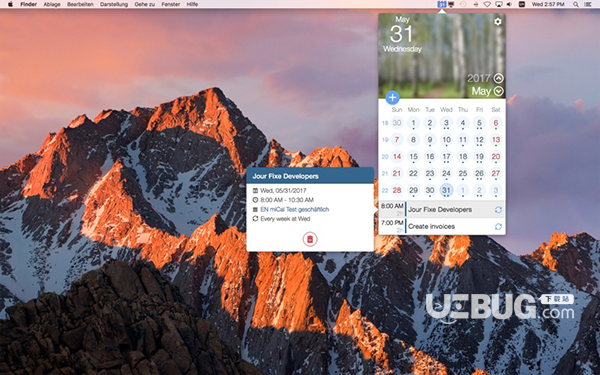Open the Finder menu
Image resolution: width=600 pixels, height=375 pixels.
(x=29, y=4)
